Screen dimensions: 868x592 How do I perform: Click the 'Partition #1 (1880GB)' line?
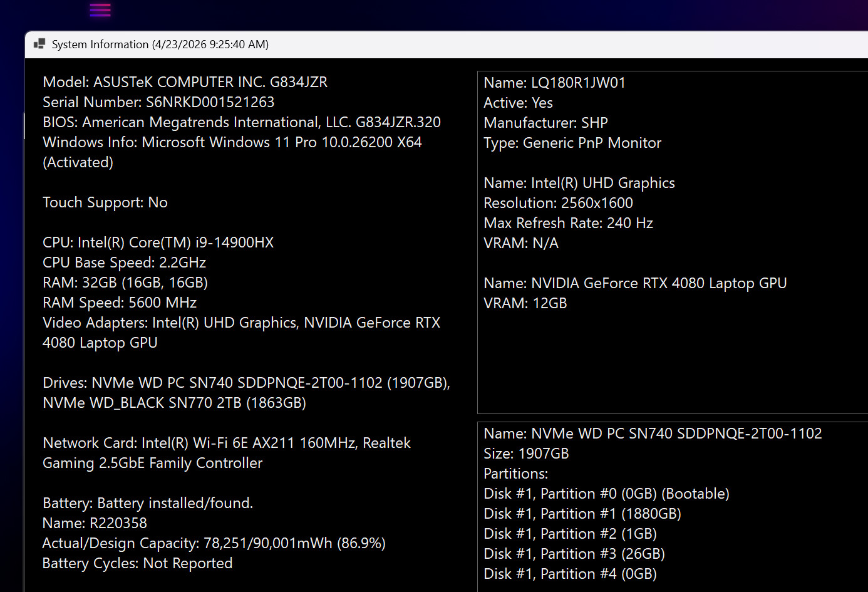click(582, 514)
